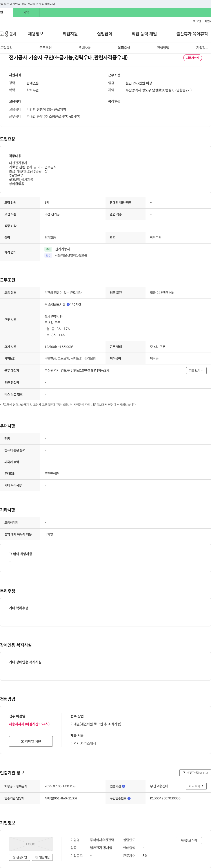Open 지도 보기 for 부산고용센터

[196, 786]
